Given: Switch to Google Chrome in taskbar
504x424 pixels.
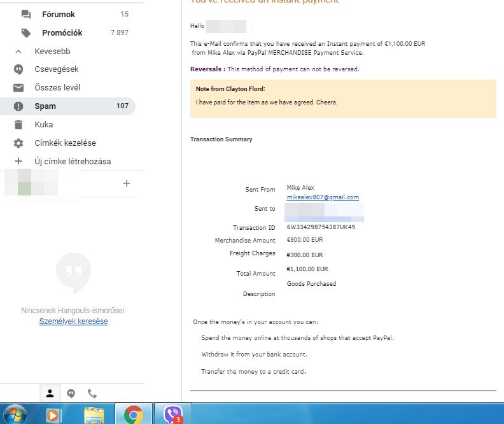Looking at the screenshot, I should (x=134, y=414).
